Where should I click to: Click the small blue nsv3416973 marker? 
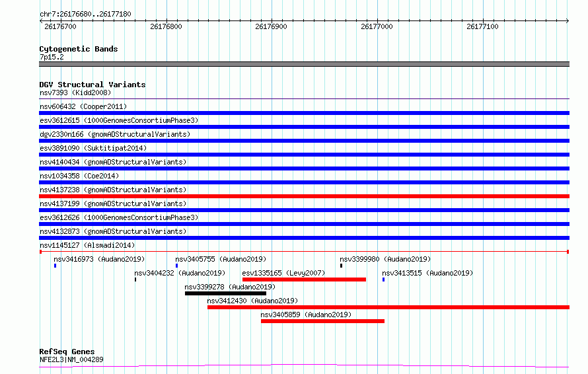coord(55,266)
